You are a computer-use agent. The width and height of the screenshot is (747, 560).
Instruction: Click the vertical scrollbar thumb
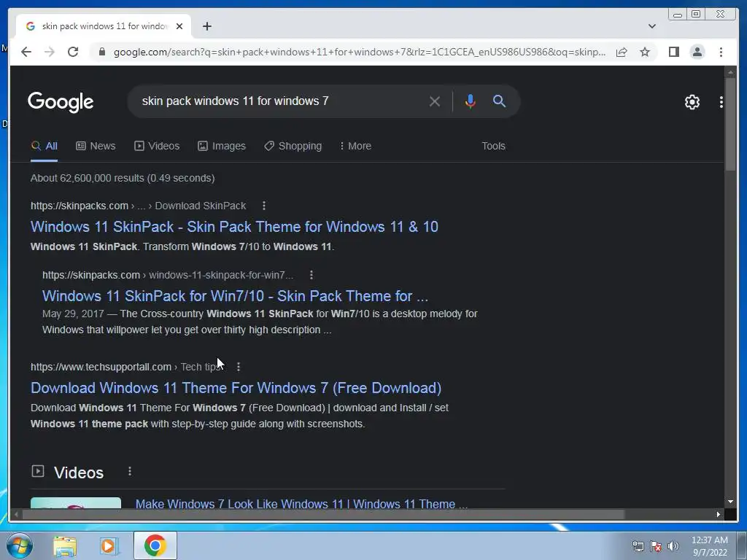coord(729,124)
